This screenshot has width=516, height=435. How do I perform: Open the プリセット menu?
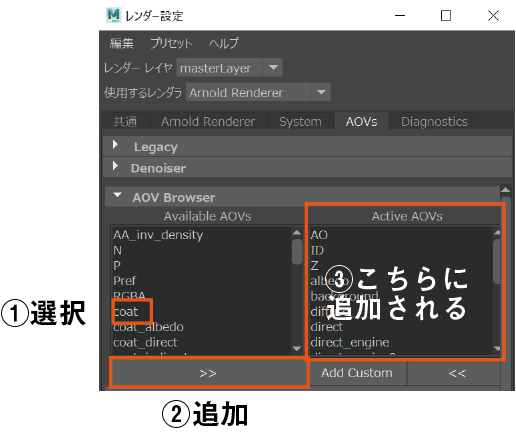[171, 43]
